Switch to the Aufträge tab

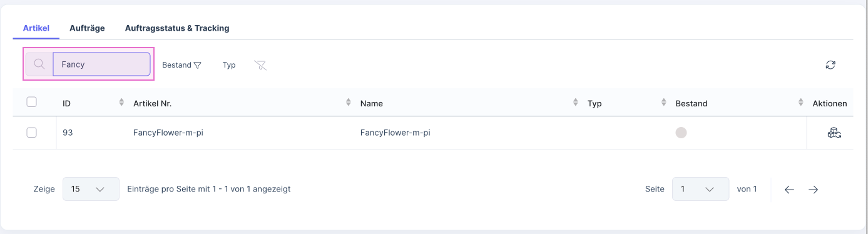[x=87, y=28]
